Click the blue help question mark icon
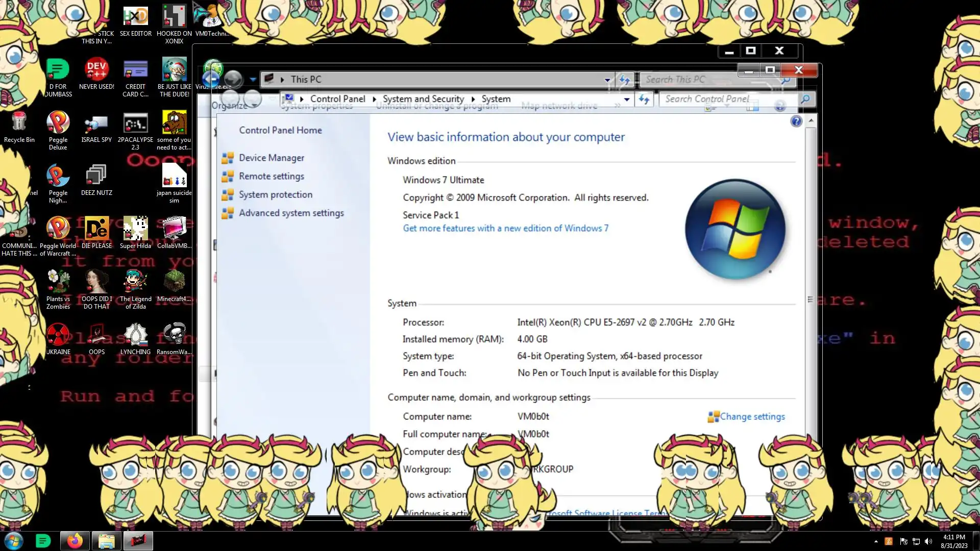The image size is (980, 551). click(x=796, y=121)
